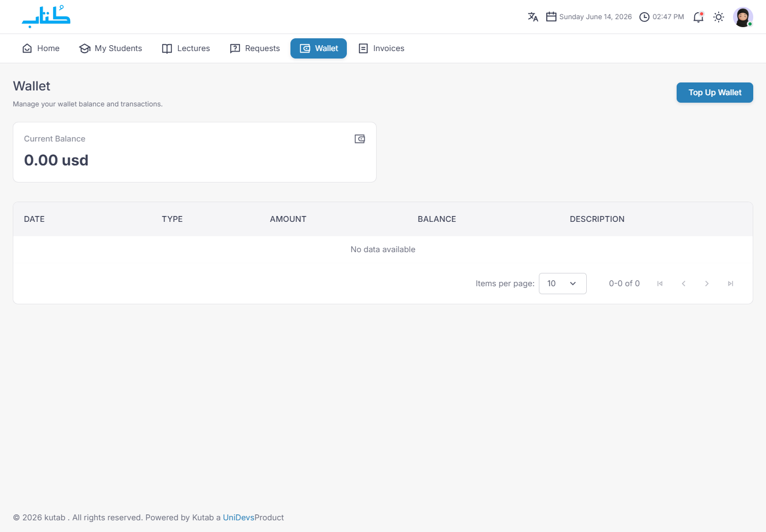Screen dimensions: 766x532
Task: Click the Top Up Wallet button
Action: (x=715, y=93)
